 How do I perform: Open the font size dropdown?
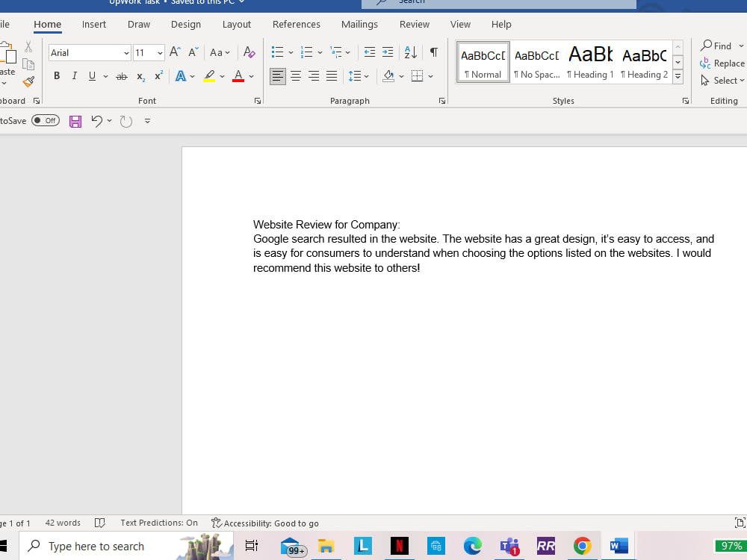(x=160, y=53)
